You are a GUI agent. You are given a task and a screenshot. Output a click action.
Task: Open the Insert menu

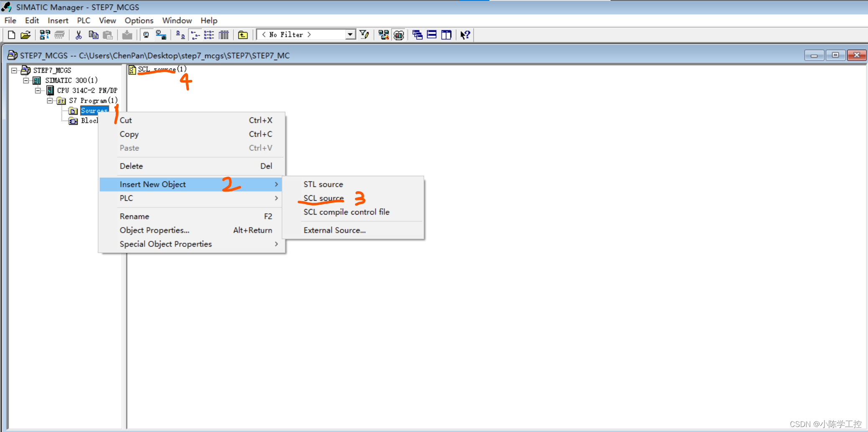click(58, 20)
